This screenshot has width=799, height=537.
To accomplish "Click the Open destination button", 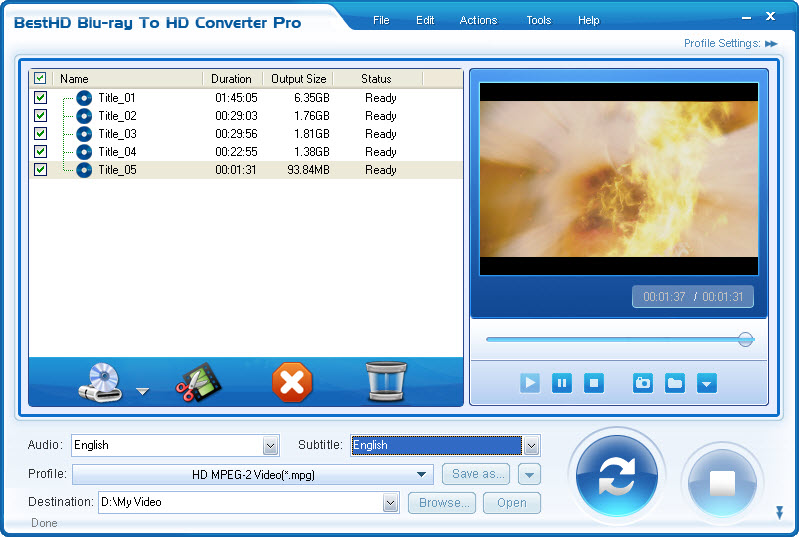I will point(512,503).
